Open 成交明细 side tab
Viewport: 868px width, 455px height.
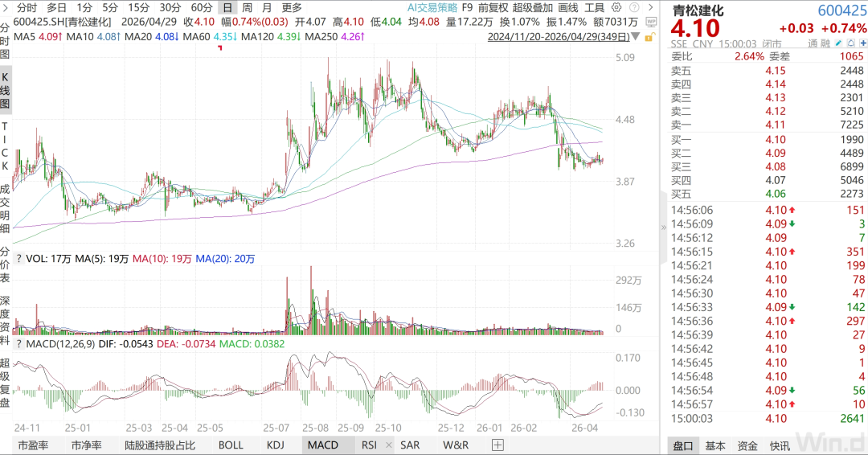[5, 209]
